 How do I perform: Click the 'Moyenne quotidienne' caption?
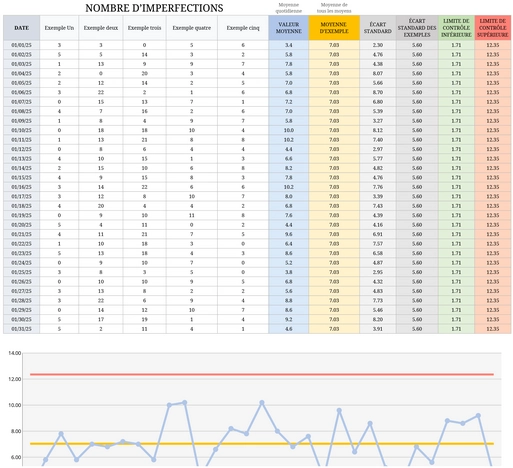click(289, 8)
